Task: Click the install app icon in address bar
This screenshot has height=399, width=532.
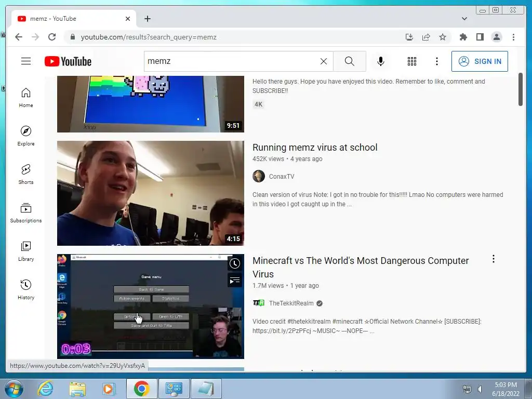Action: (x=409, y=37)
